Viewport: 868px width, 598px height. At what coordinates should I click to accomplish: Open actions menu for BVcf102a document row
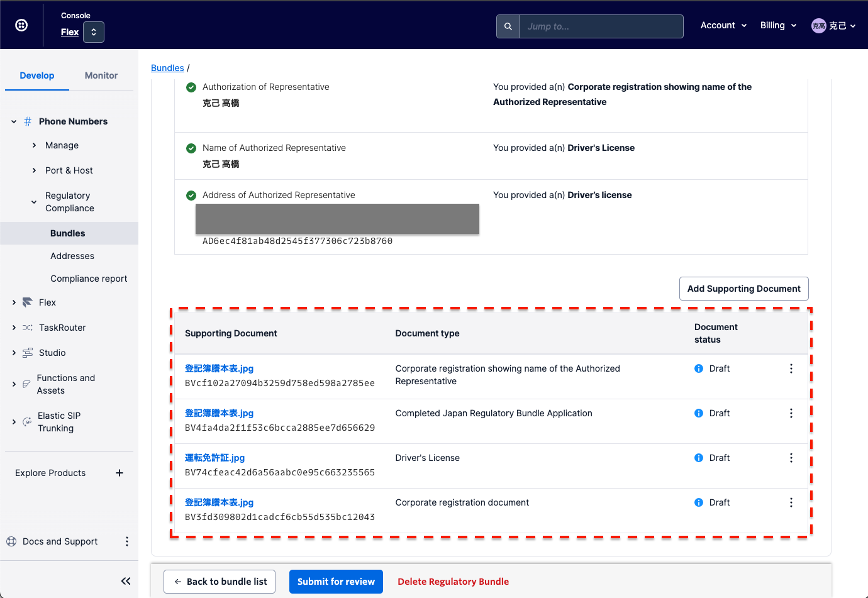pyautogui.click(x=791, y=368)
